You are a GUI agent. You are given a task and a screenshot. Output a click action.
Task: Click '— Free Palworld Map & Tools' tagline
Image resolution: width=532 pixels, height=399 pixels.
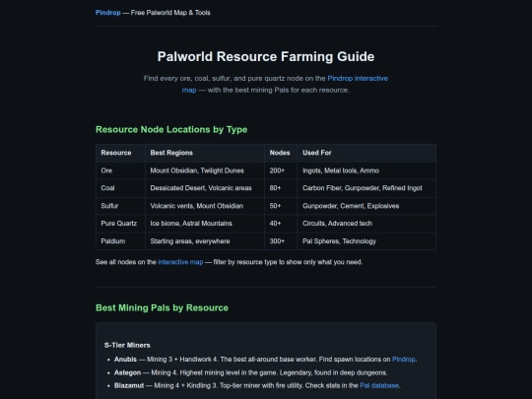pos(166,13)
